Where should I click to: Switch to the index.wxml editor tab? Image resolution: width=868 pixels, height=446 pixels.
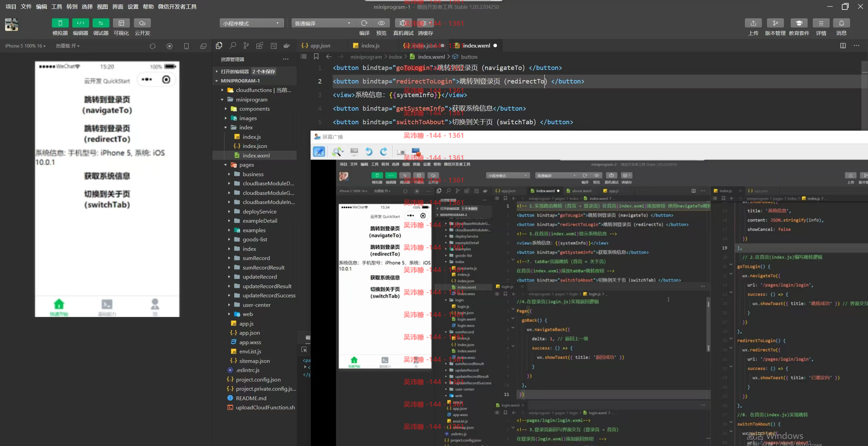[476, 45]
